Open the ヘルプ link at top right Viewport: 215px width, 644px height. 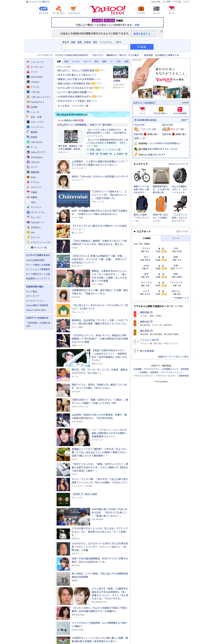pyautogui.click(x=186, y=2)
